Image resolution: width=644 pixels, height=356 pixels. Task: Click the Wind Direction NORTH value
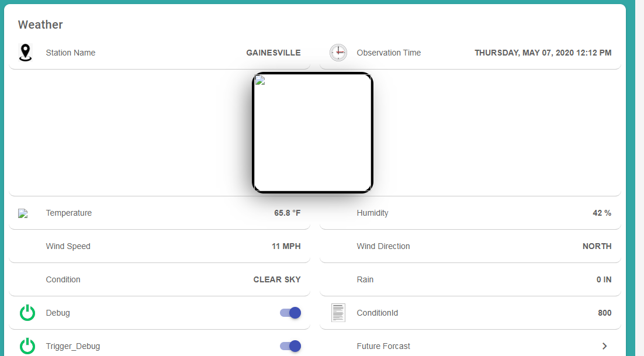[597, 246]
